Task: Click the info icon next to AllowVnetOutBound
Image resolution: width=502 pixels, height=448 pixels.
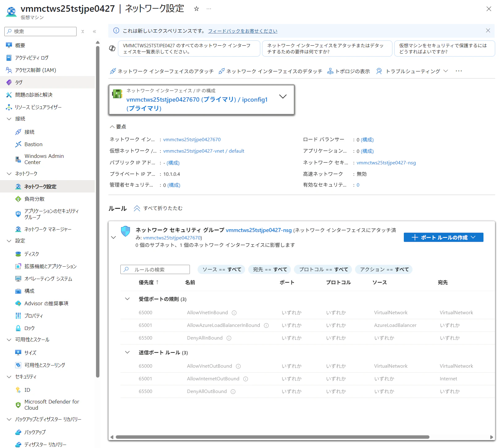Action: (238, 366)
